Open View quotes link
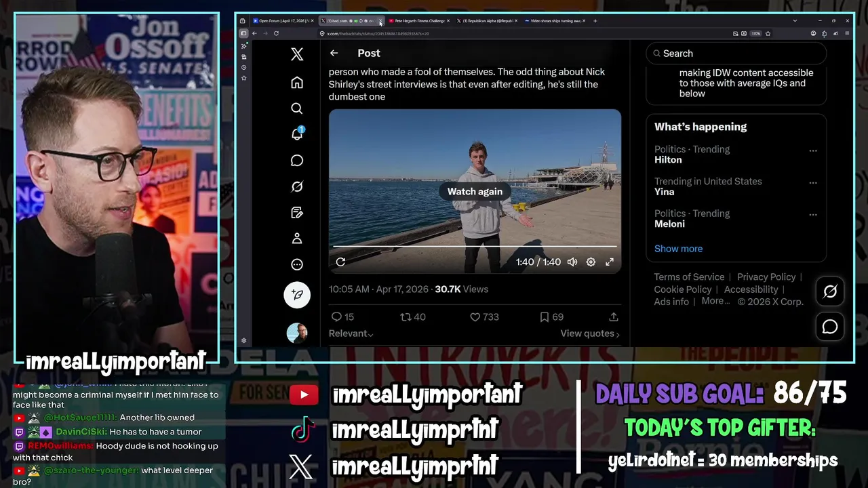This screenshot has width=868, height=488. [590, 333]
